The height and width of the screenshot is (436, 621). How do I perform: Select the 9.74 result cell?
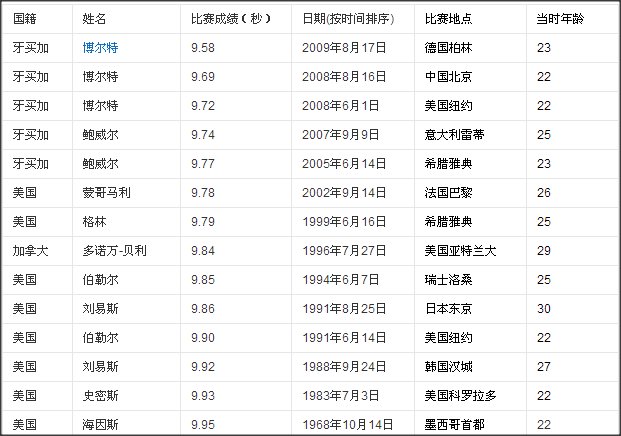203,135
